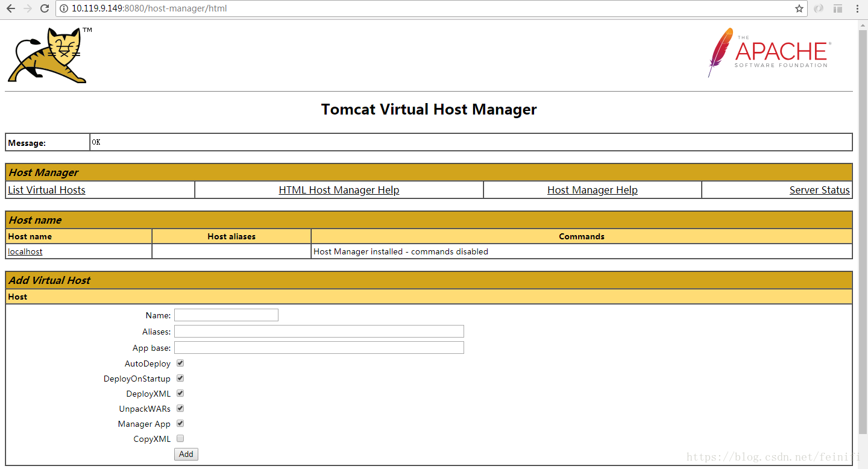Click the 'Add Virtual Host' section title
The width and height of the screenshot is (868, 469).
pos(49,280)
